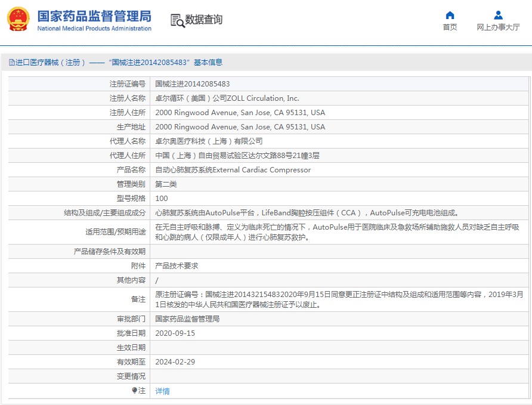Click the 基本信息 heading text

point(208,63)
